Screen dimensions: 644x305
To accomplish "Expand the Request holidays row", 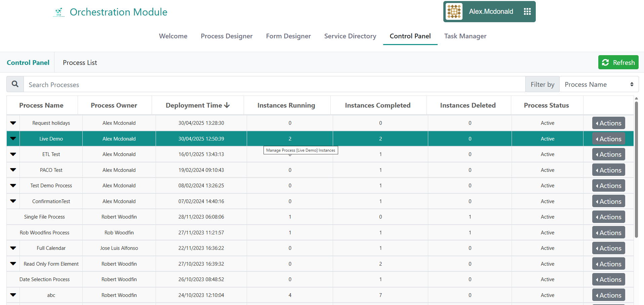I will pyautogui.click(x=13, y=123).
